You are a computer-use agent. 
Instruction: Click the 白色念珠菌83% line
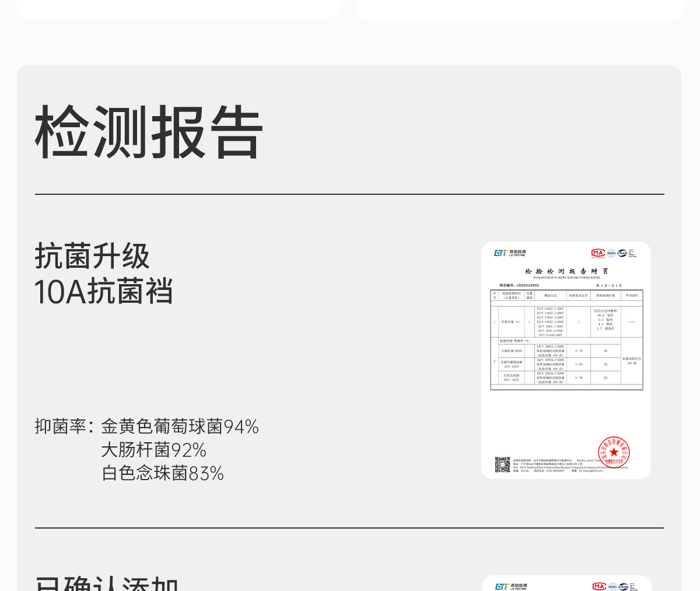coord(163,473)
